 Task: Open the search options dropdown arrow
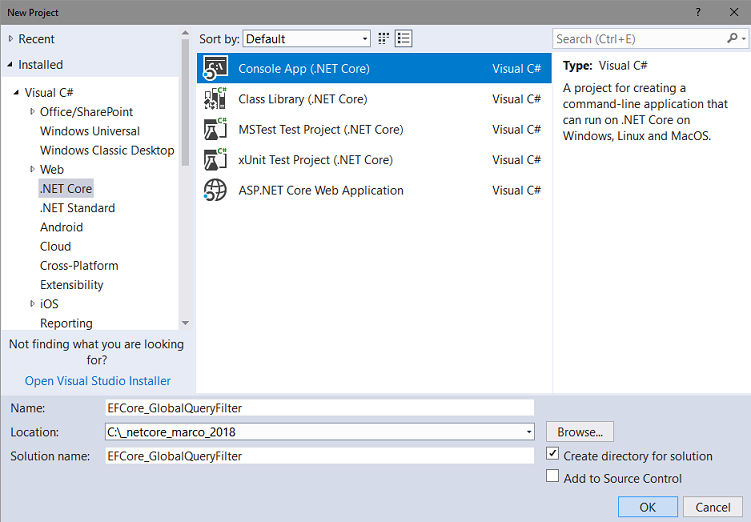(x=744, y=39)
